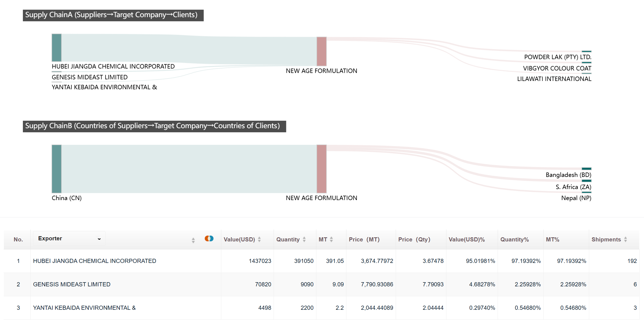
Task: Sort table by Shipments arrows
Action: click(x=626, y=239)
